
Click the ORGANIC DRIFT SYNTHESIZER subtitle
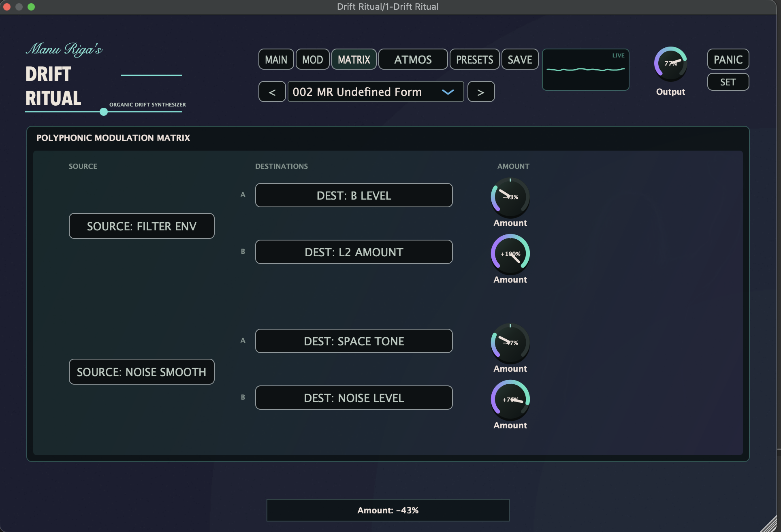tap(147, 104)
